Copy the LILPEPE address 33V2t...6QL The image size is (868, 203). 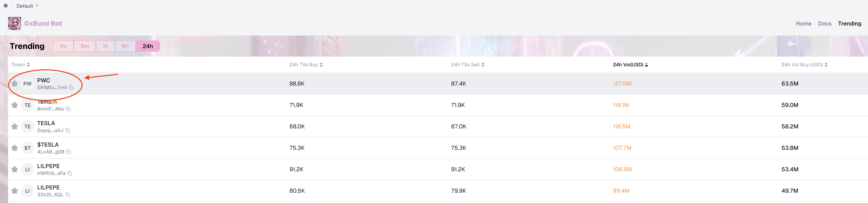click(x=68, y=195)
